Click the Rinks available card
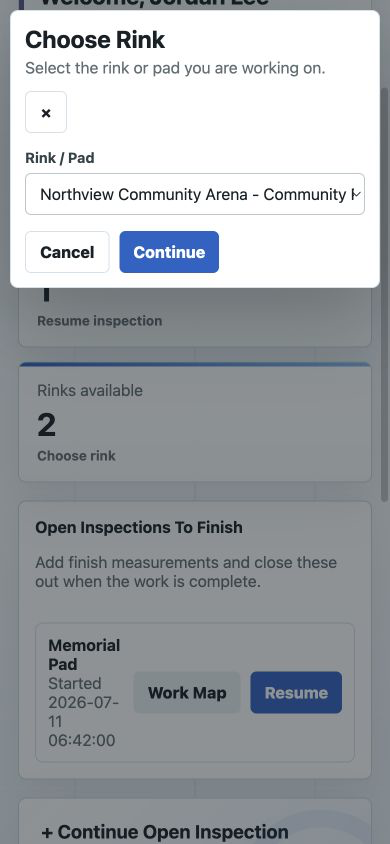Image resolution: width=390 pixels, height=844 pixels. (195, 422)
